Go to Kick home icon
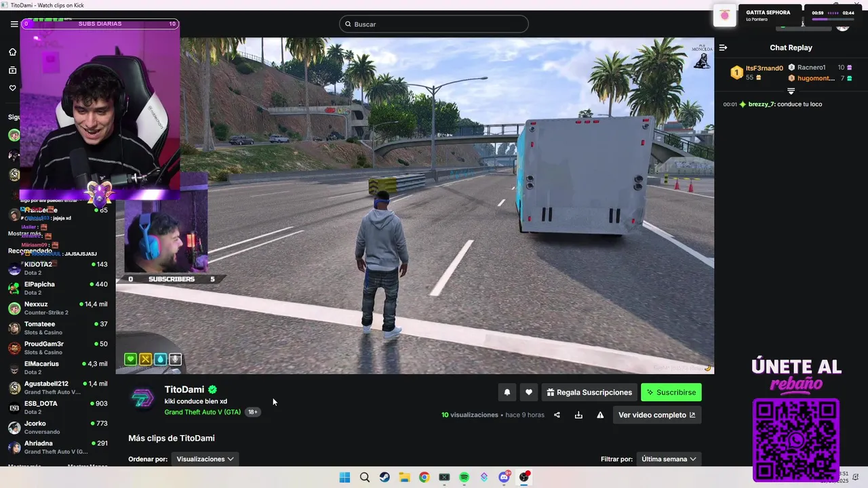This screenshot has height=488, width=868. point(12,52)
